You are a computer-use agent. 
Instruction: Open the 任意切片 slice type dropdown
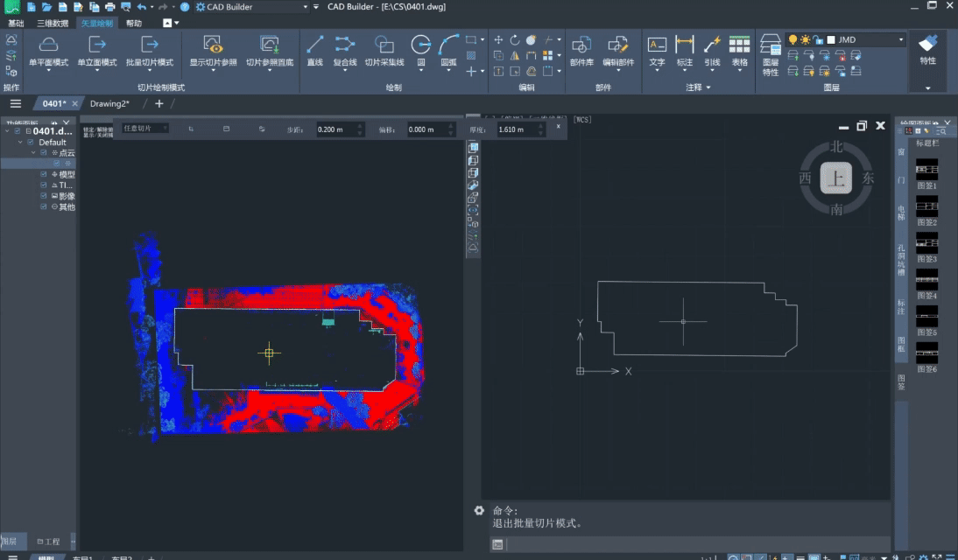[144, 129]
